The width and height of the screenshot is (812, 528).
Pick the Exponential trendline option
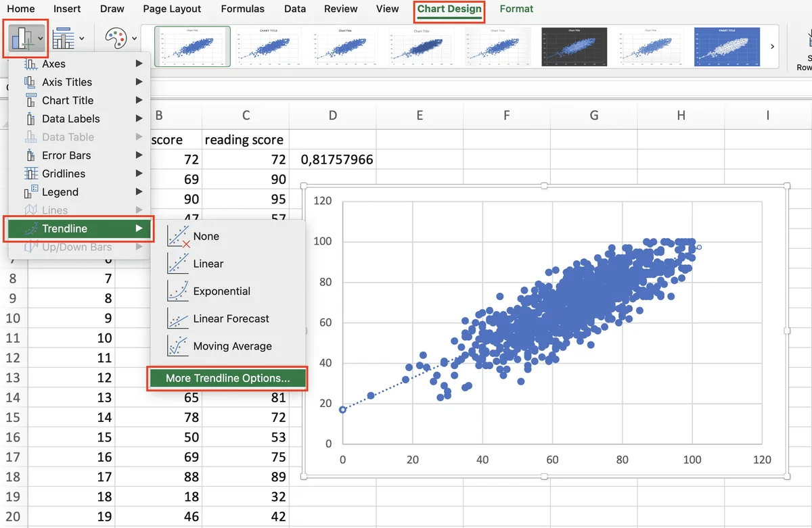(228, 291)
